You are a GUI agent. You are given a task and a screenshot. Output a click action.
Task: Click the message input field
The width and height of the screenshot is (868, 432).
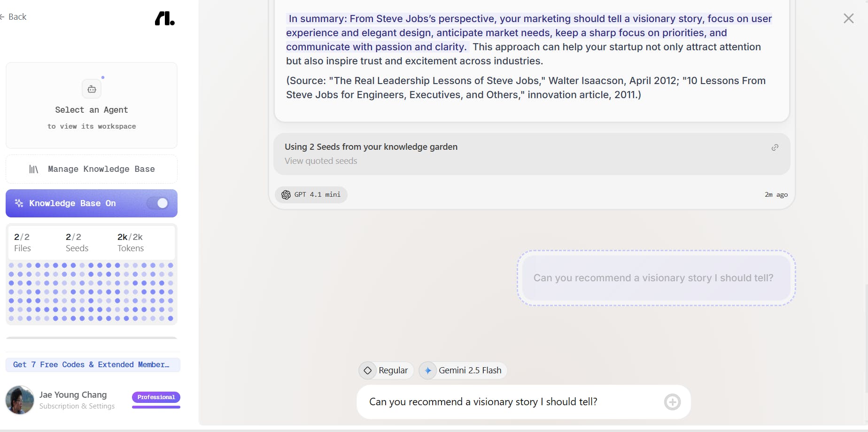point(512,402)
